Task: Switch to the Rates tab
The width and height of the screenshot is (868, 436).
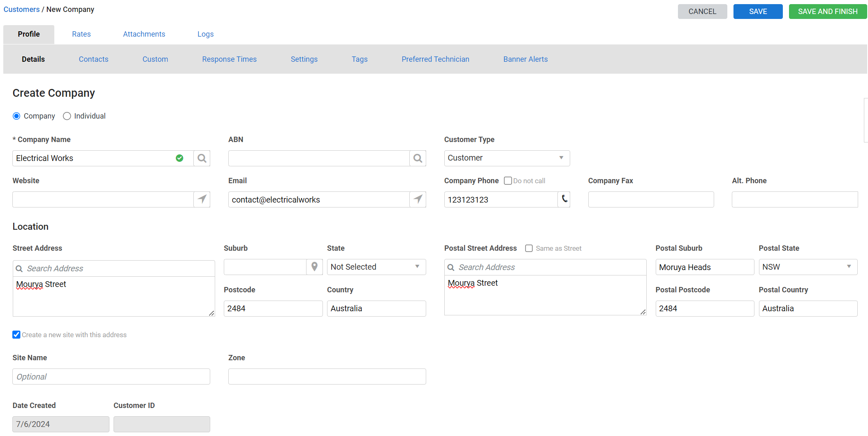Action: 81,34
